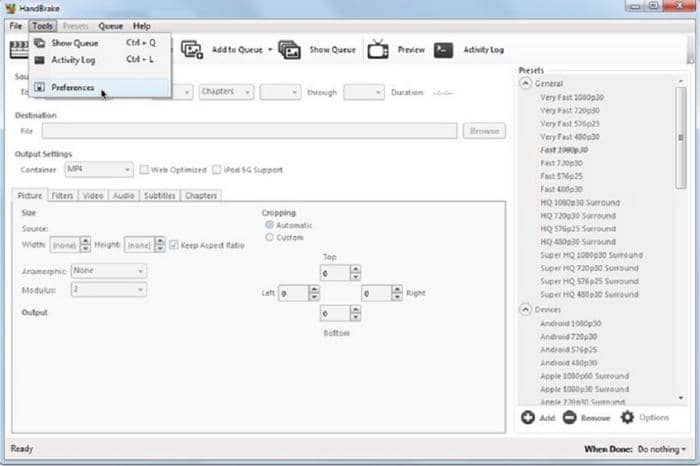
Task: Click the Add to Queue label button
Action: coord(237,50)
